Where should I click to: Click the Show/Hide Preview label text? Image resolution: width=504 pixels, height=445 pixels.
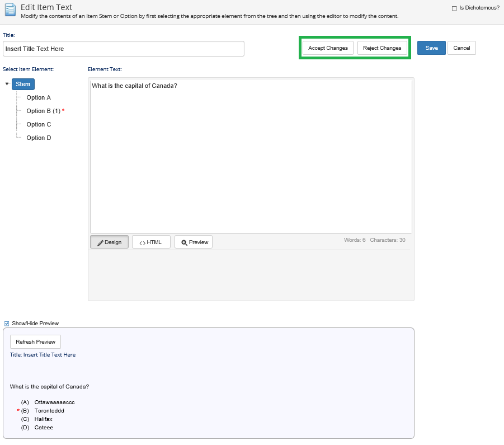tap(35, 324)
